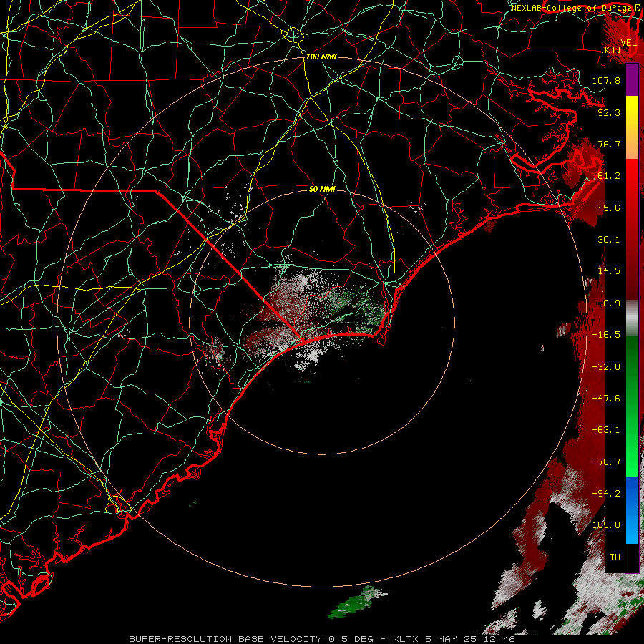
Task: Click the -109.8 velocity scale value
Action: click(603, 525)
